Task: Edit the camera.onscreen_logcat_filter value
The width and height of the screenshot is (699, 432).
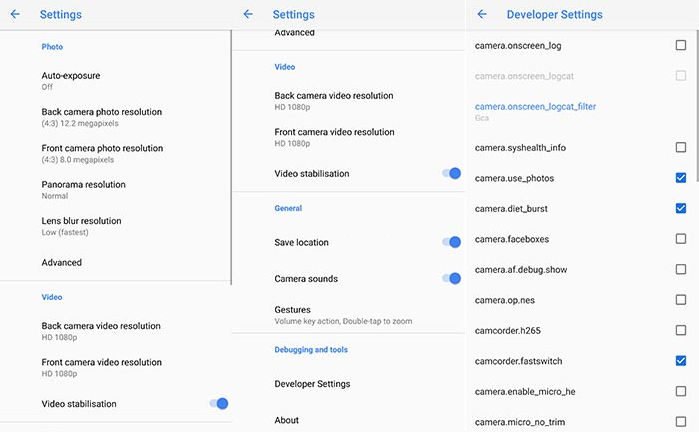Action: coord(549,111)
